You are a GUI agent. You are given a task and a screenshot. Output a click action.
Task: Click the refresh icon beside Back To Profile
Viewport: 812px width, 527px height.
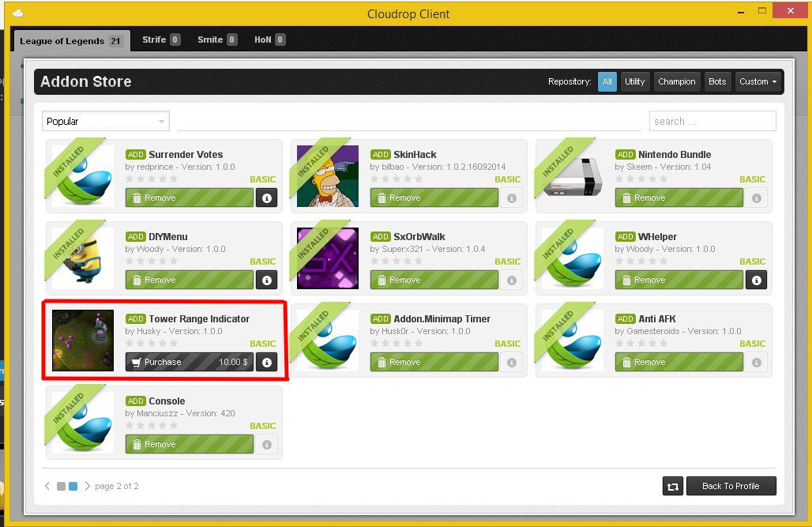pyautogui.click(x=673, y=486)
